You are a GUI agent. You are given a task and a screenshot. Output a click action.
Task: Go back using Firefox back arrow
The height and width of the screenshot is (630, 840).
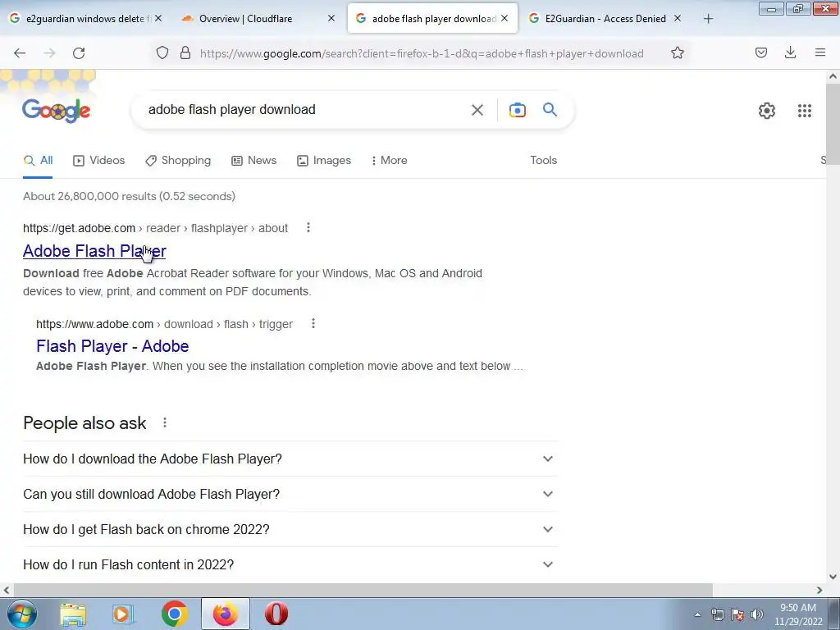pos(20,53)
